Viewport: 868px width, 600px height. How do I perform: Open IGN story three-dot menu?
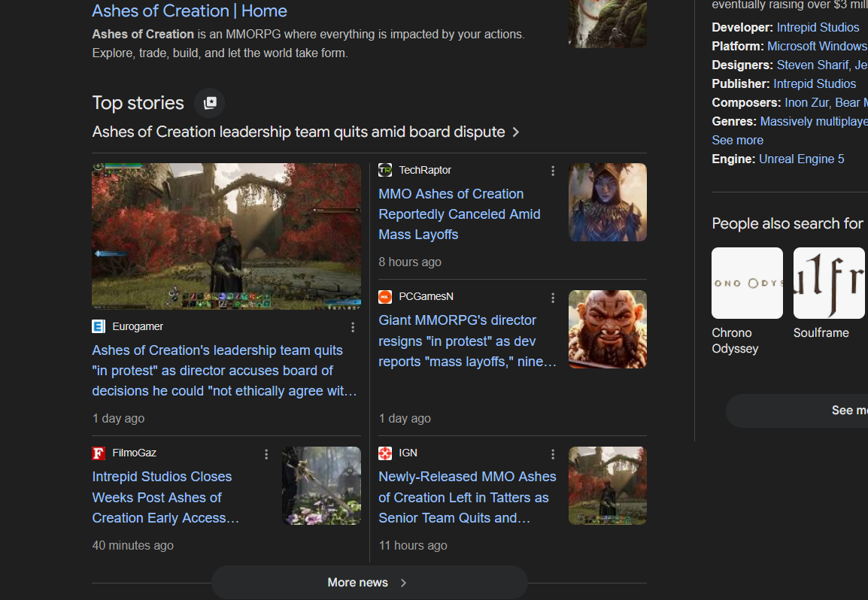point(552,454)
